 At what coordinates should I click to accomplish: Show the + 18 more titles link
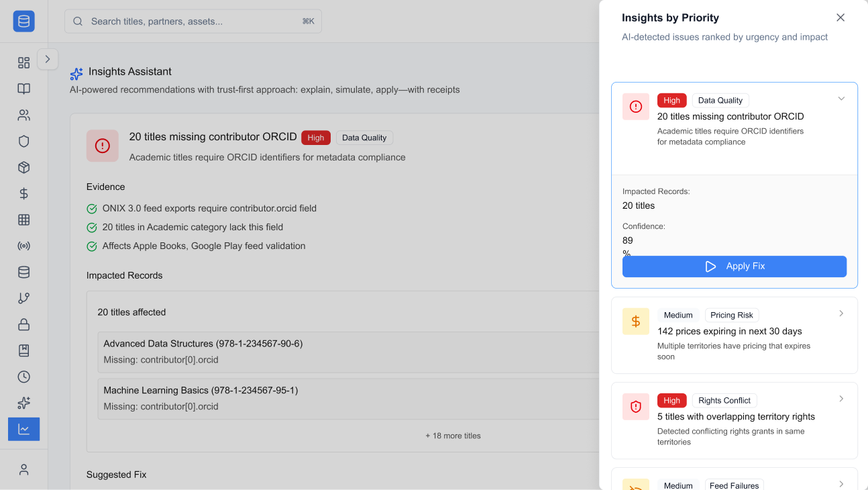(453, 436)
